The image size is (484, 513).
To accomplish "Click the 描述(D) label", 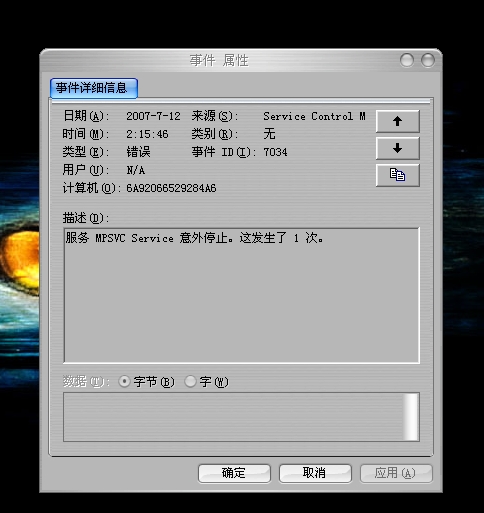I will [86, 218].
